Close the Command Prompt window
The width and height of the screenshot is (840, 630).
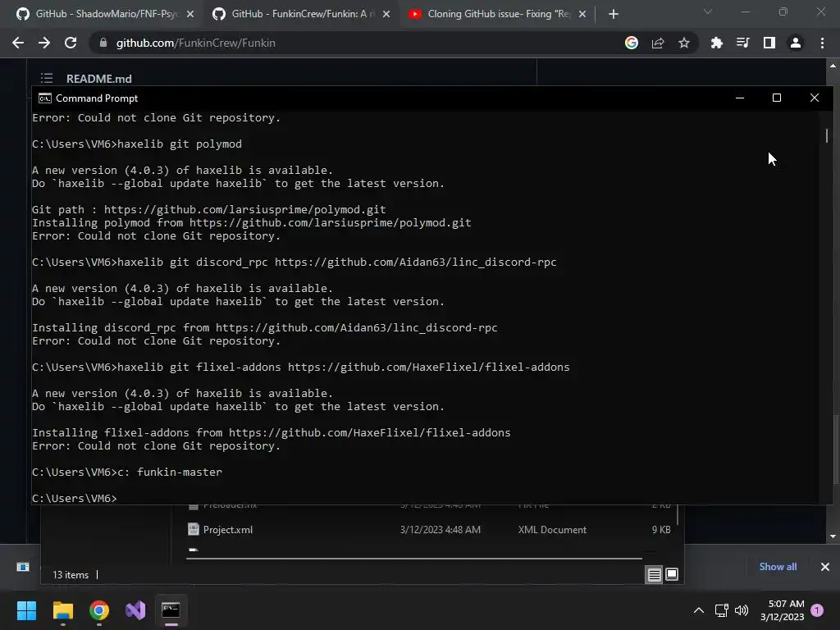click(x=815, y=98)
